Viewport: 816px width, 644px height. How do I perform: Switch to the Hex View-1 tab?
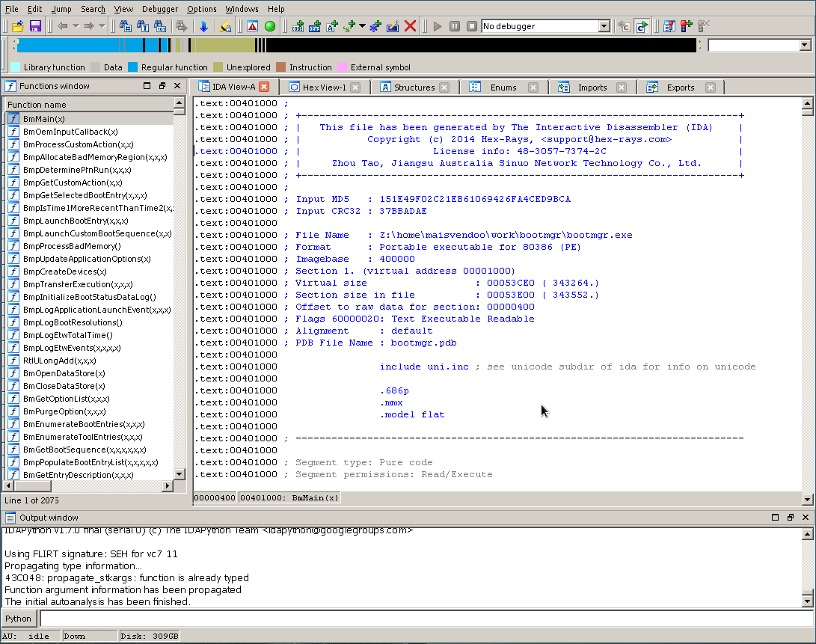click(x=323, y=88)
